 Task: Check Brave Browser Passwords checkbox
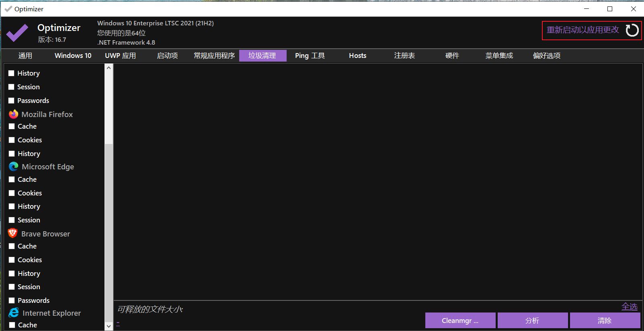(x=12, y=300)
